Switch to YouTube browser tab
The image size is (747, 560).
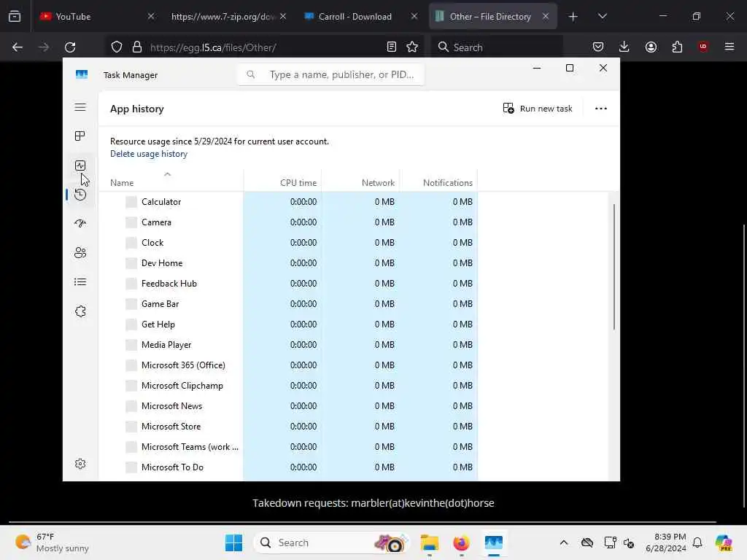pyautogui.click(x=90, y=17)
